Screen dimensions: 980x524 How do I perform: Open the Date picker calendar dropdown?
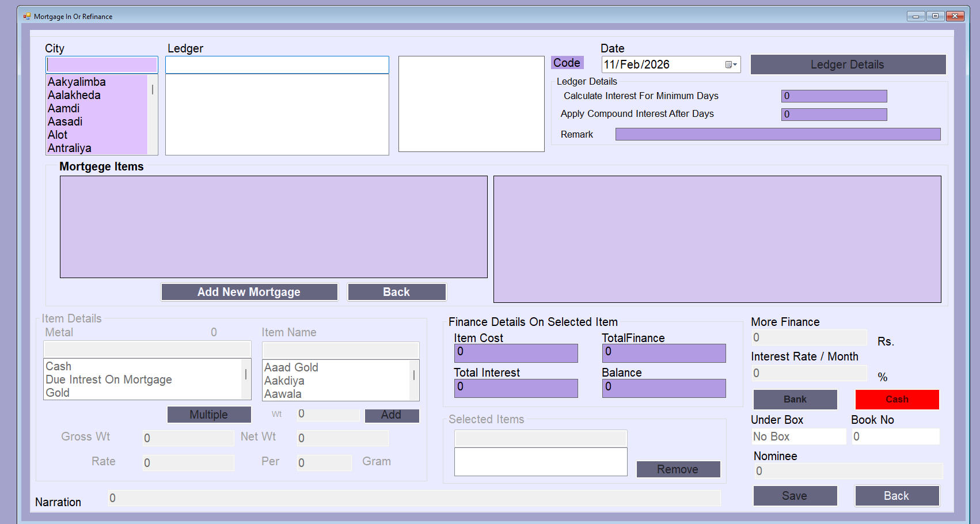click(731, 64)
